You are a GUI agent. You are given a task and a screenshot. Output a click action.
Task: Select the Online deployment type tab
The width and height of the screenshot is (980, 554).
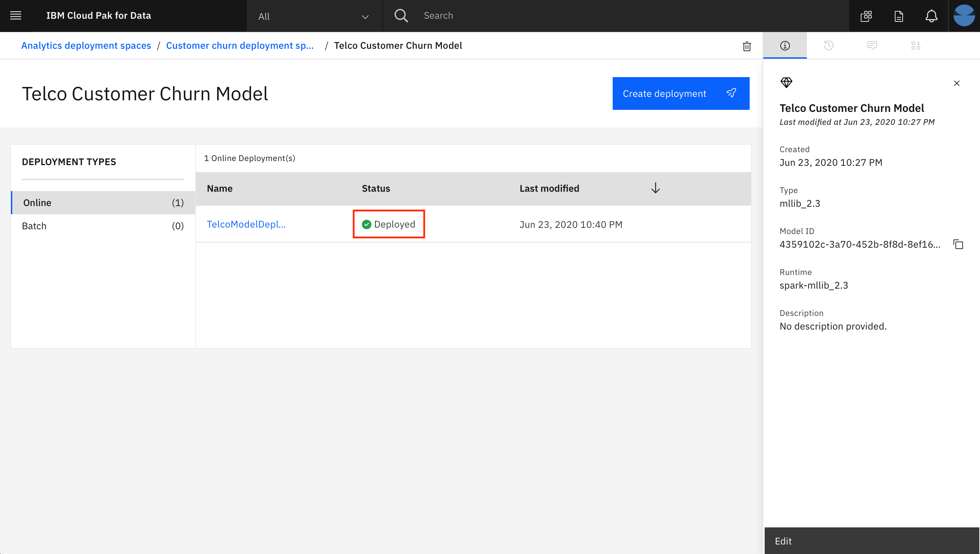click(103, 202)
